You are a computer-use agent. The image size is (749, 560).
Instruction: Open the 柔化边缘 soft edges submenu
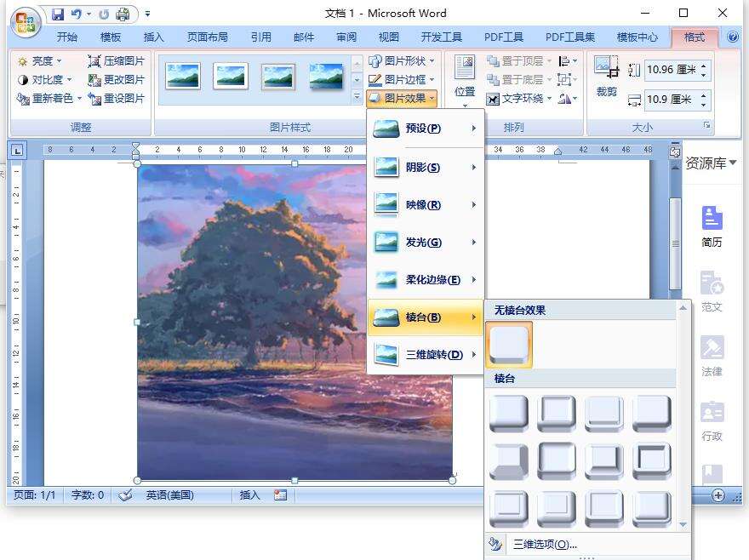tap(425, 279)
